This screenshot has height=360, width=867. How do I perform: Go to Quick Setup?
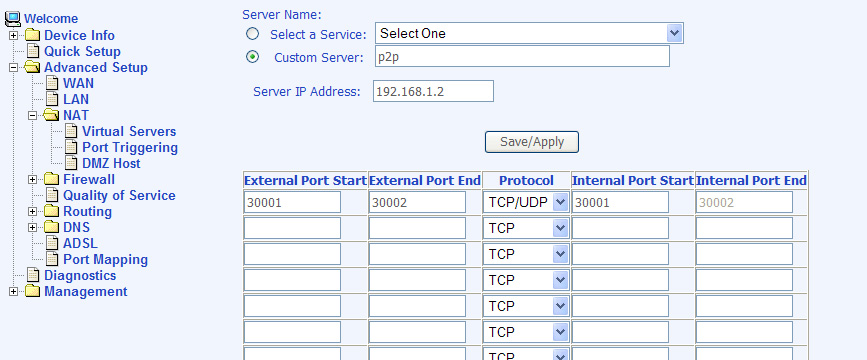82,51
